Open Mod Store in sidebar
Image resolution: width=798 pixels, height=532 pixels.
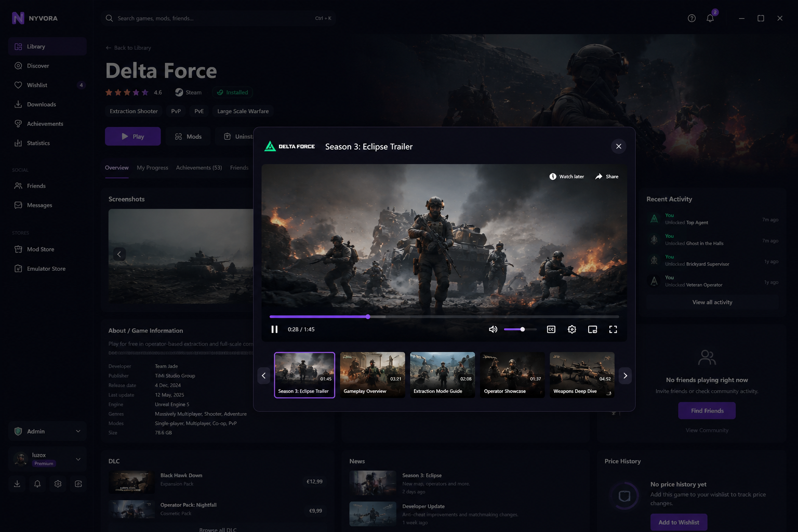47,249
